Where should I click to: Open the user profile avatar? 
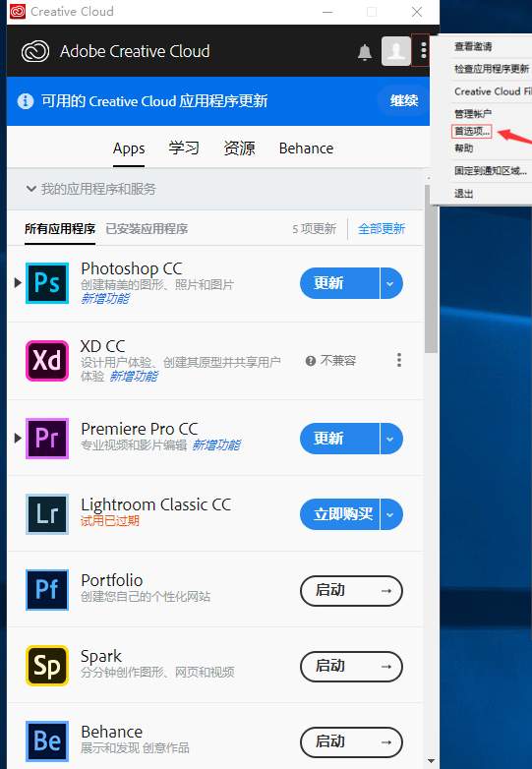396,50
